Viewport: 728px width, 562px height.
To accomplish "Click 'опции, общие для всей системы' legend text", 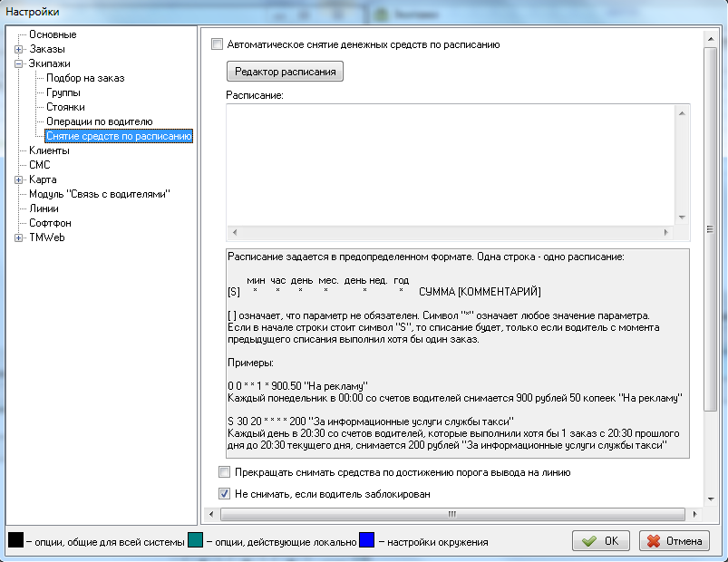I will tap(110, 542).
